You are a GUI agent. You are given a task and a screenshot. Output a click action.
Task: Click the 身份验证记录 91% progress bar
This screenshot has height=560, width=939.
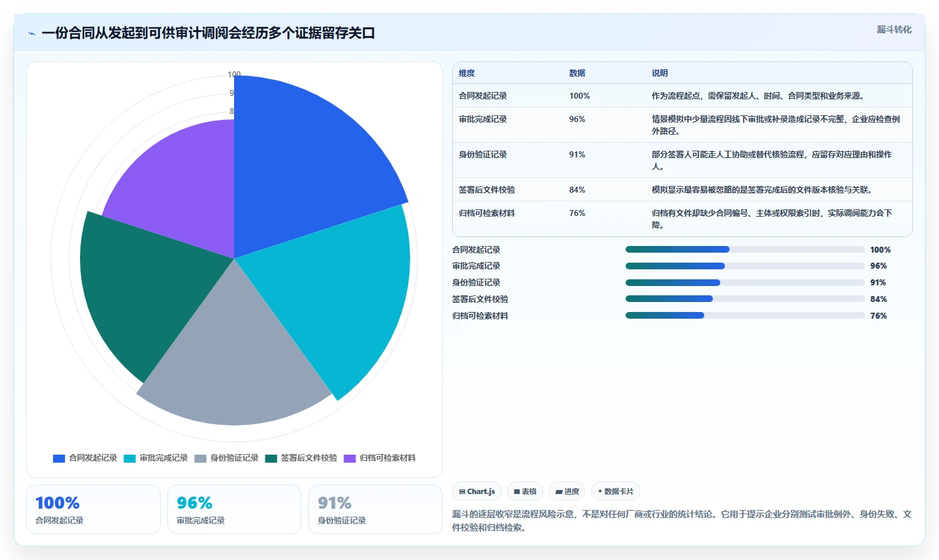745,283
